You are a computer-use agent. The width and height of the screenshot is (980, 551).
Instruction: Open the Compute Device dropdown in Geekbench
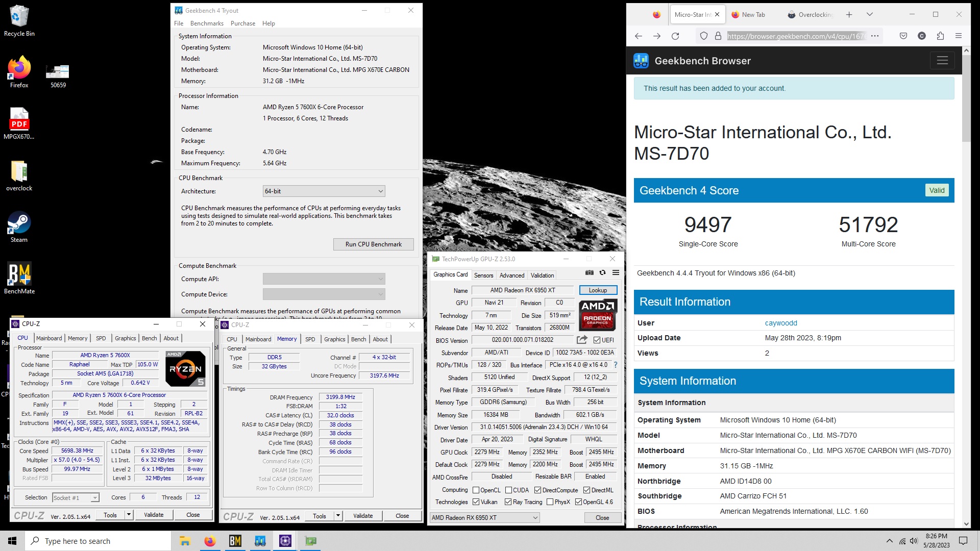click(x=324, y=294)
